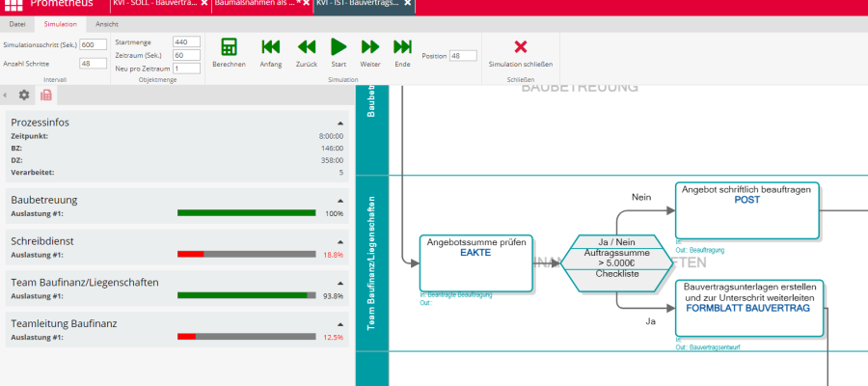
Task: Click the Berechnen calculator icon
Action: (x=229, y=47)
